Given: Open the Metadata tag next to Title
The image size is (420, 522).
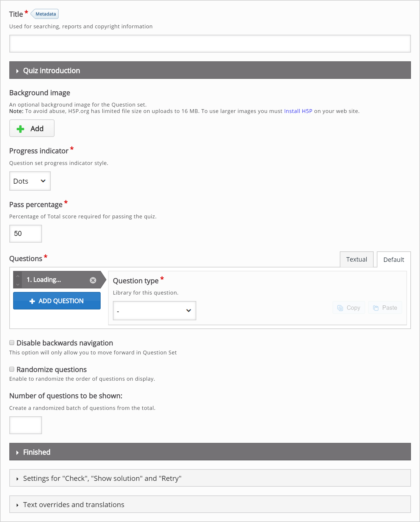Looking at the screenshot, I should tap(45, 14).
